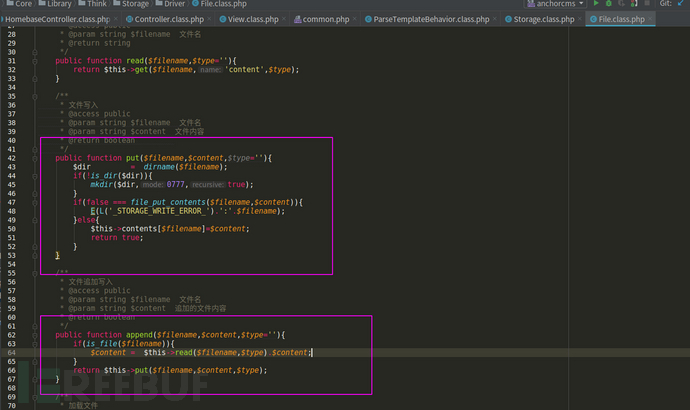This screenshot has height=410, width=690.
Task: Click 'return true;' on line 51
Action: (117, 238)
